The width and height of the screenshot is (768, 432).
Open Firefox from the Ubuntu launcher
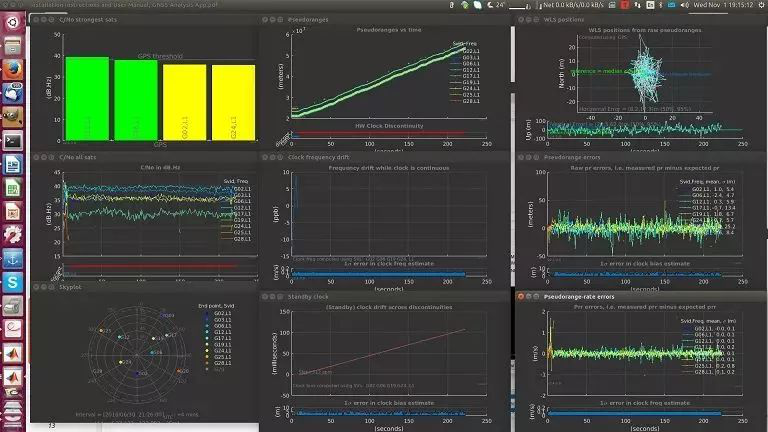click(x=13, y=69)
